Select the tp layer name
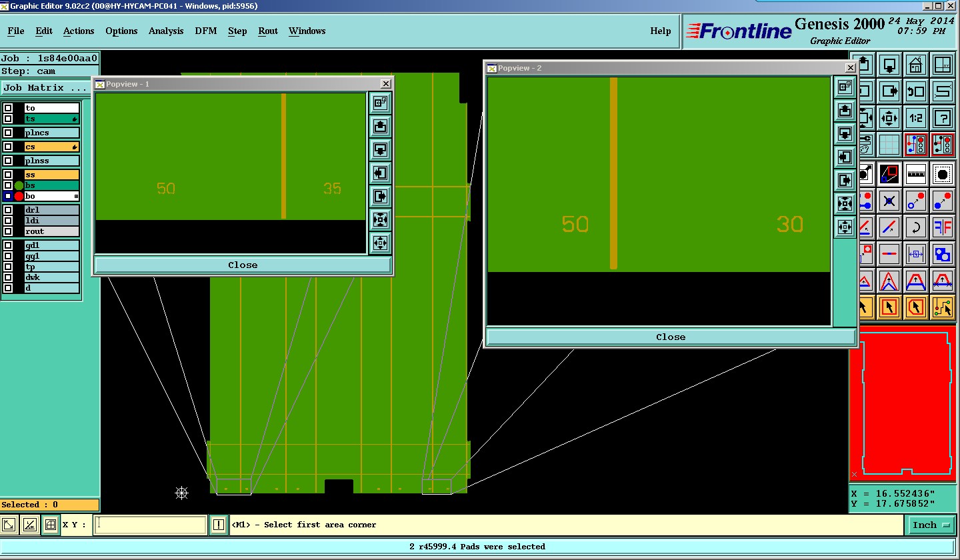 click(x=52, y=267)
